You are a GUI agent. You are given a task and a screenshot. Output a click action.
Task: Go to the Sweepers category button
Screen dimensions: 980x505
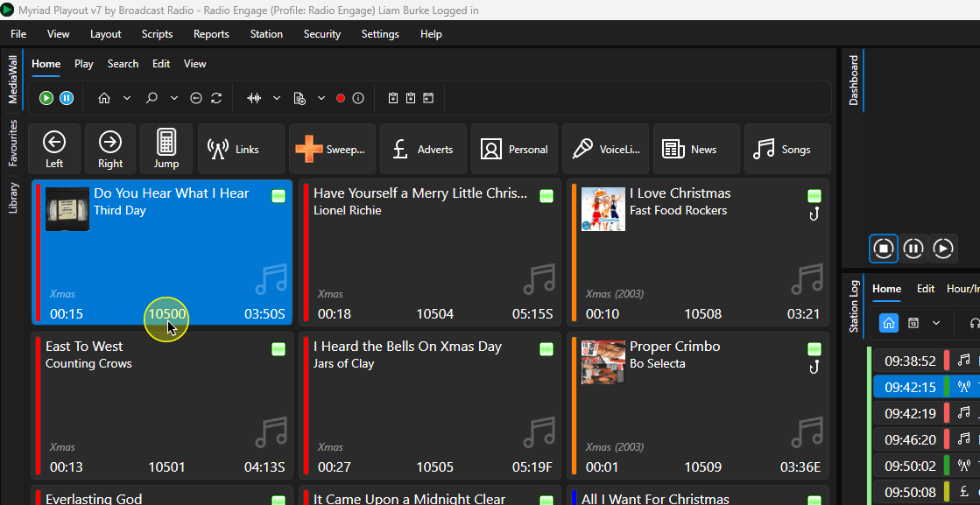(x=332, y=149)
